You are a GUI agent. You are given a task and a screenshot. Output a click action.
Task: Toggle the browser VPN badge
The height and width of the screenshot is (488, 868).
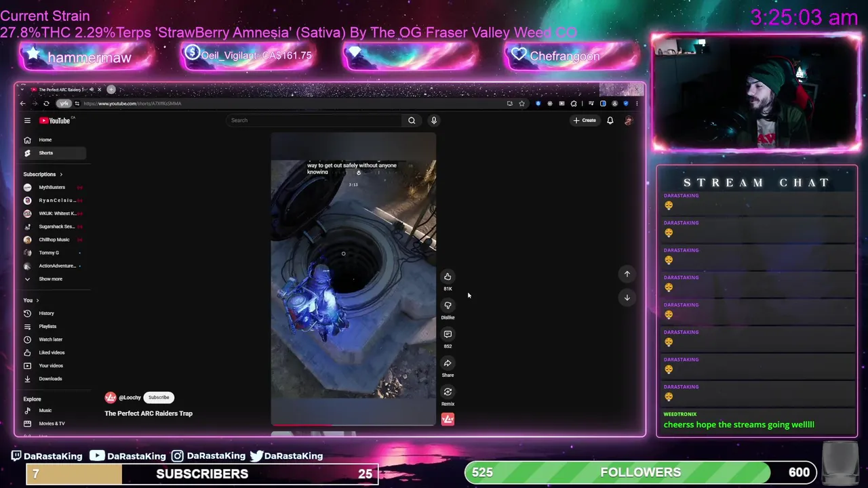click(64, 104)
